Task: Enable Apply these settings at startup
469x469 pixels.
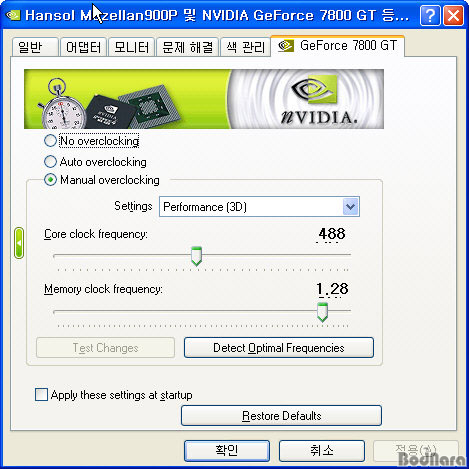Action: [41, 394]
